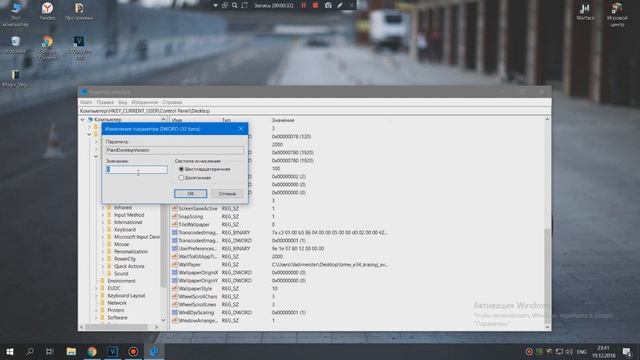Screen dimensions: 640x360
Task: Select the Mouse key in tree
Action: coord(122,244)
